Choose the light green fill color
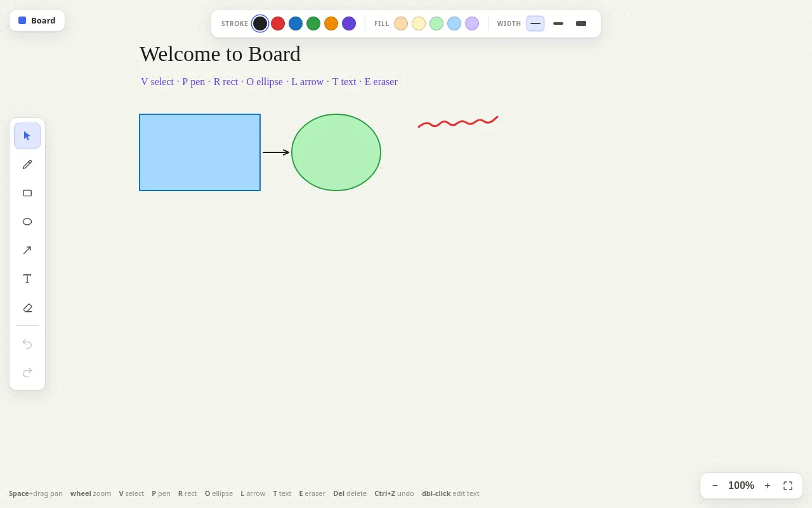This screenshot has height=508, width=812. tap(436, 23)
